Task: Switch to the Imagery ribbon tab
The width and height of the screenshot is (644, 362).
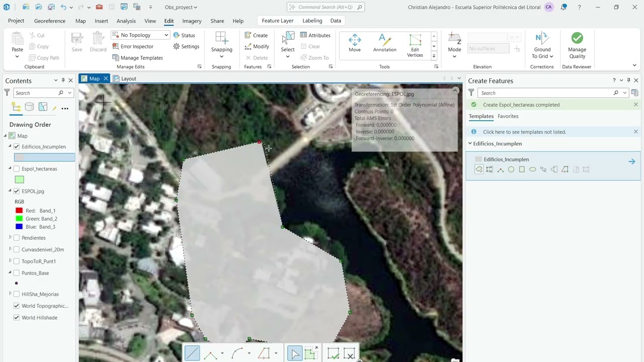Action: [192, 21]
